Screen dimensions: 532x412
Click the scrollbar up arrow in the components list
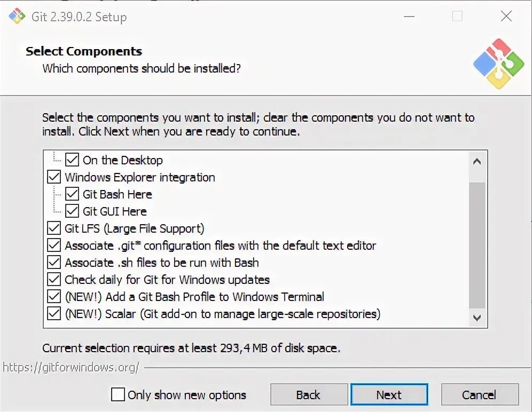[476, 161]
